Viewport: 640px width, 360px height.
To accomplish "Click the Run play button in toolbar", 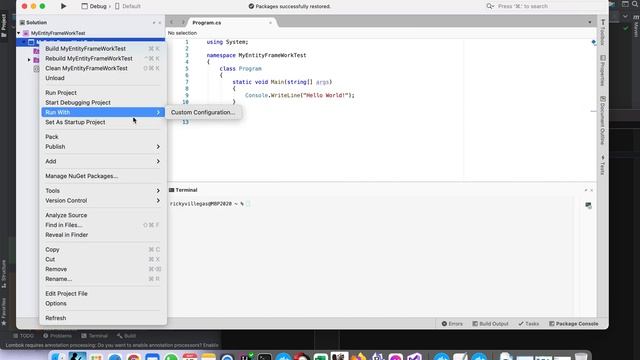I will 63,6.
